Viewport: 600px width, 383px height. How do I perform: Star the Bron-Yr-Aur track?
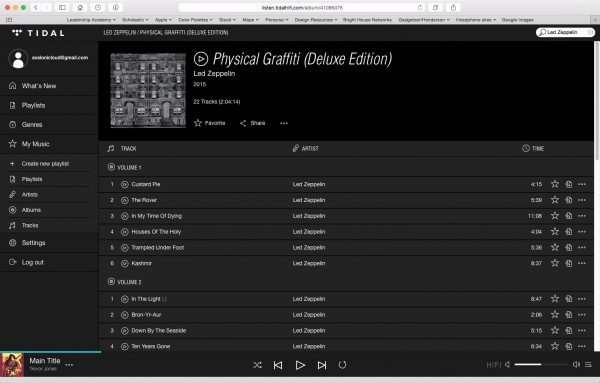coord(554,315)
